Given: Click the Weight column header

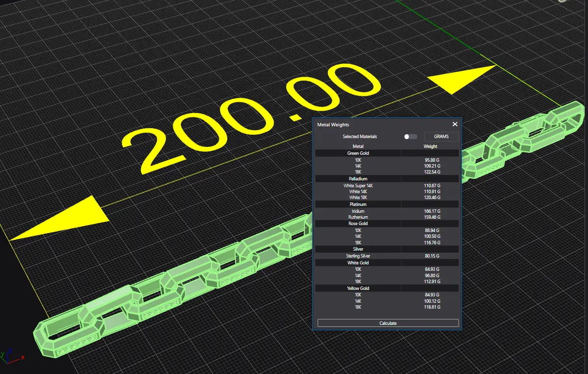Looking at the screenshot, I should click(430, 146).
